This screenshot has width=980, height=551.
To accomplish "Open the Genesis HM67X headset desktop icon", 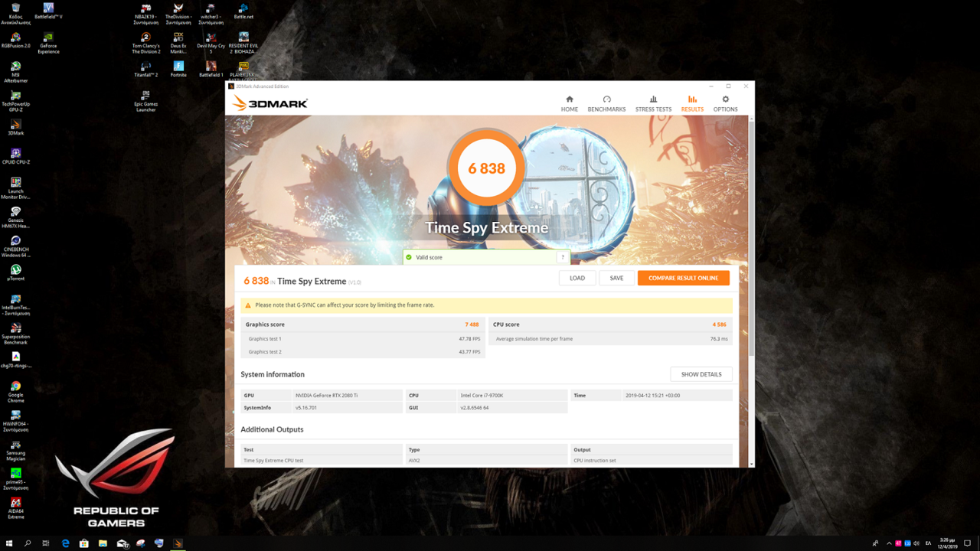I will tap(15, 217).
